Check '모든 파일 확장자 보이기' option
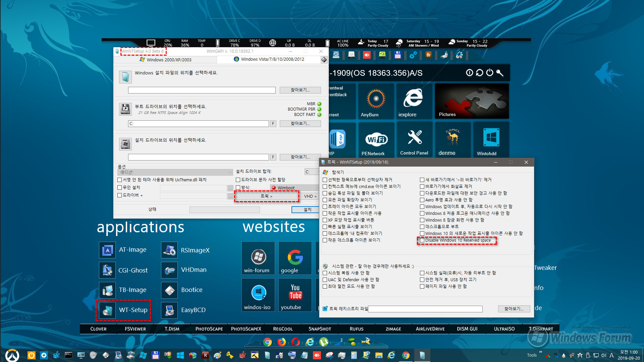 pyautogui.click(x=325, y=200)
